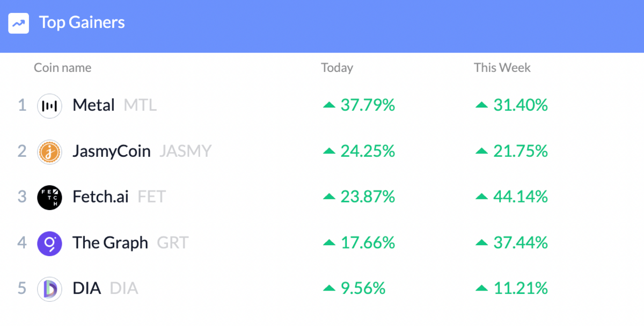The image size is (644, 326).
Task: Open The Graph coin link
Action: 111,243
